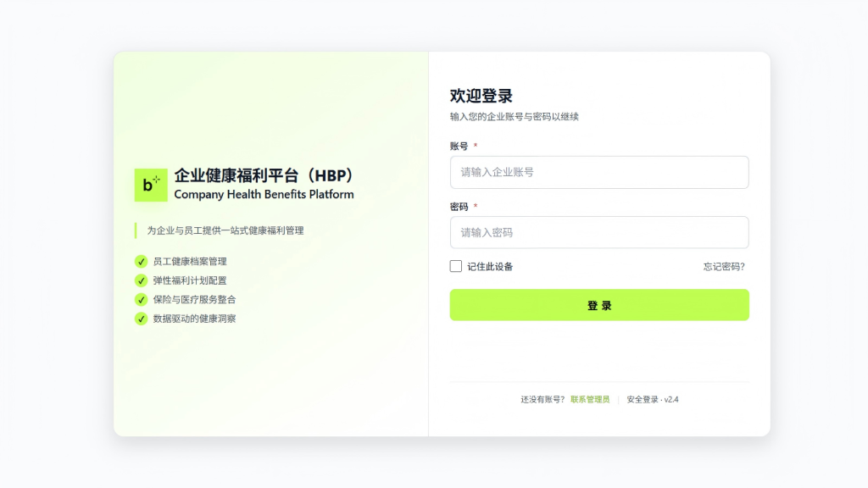Click the tagline 为企业与员工提供一站式健康福利管理
This screenshot has width=868, height=488.
pos(225,230)
